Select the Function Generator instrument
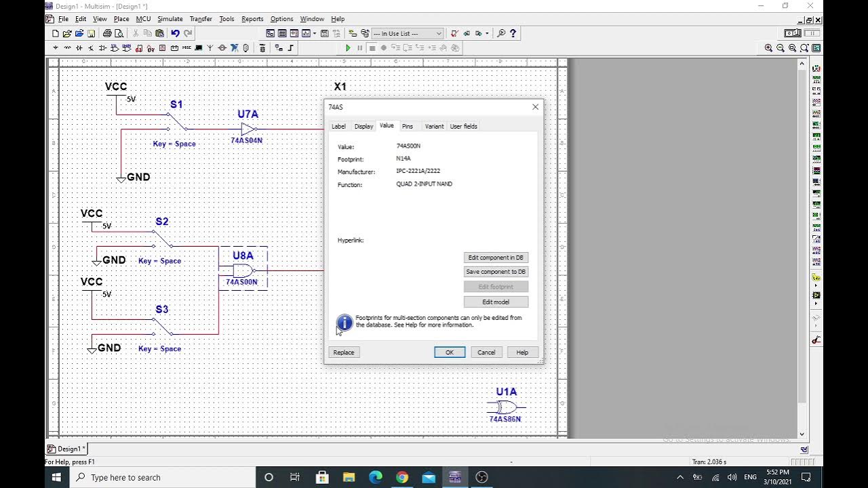 tap(816, 79)
